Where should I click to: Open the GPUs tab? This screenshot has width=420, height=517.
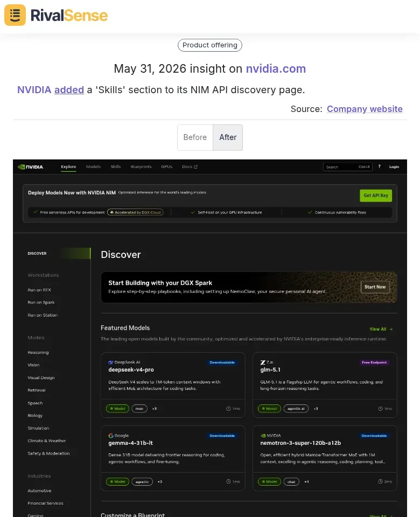[x=167, y=167]
